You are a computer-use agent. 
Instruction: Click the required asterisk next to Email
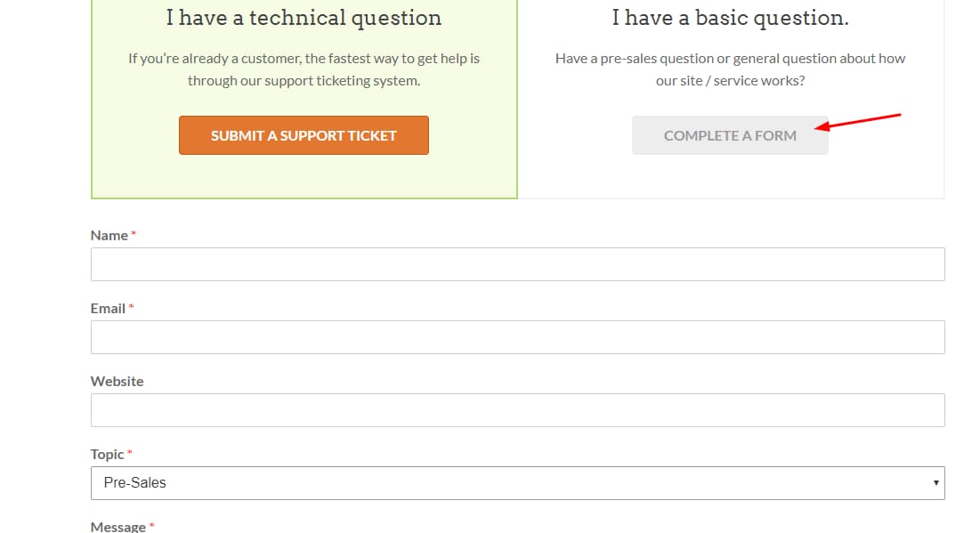[x=131, y=308]
